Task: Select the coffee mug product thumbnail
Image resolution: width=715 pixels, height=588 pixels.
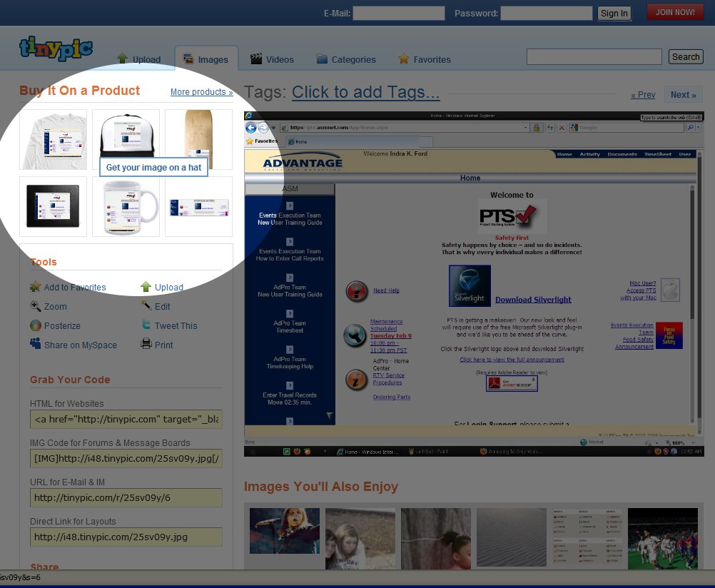Action: coord(126,207)
